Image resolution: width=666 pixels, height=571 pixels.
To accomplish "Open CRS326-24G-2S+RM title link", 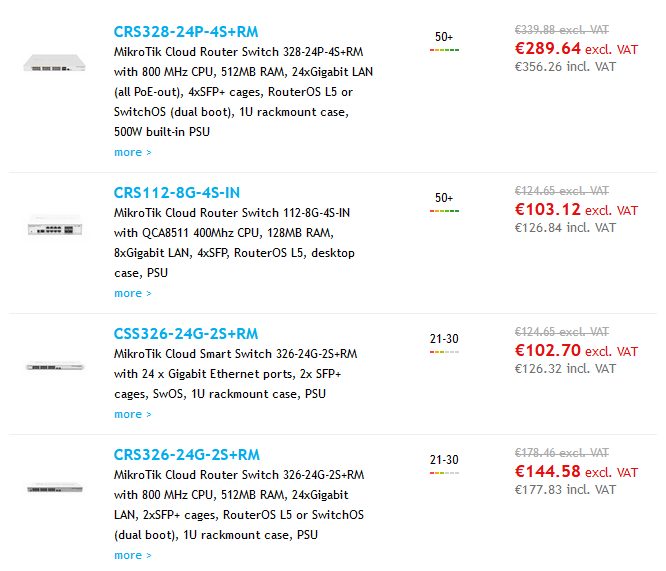I will coord(186,455).
